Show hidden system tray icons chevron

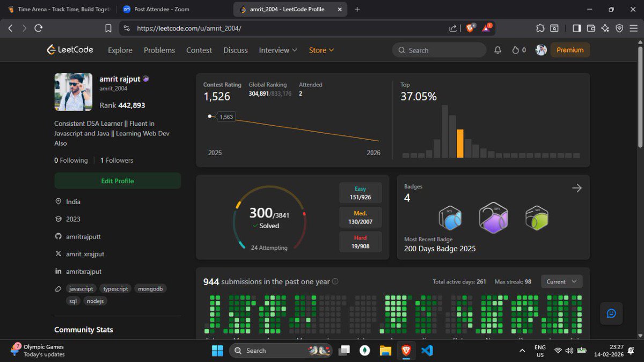pos(522,351)
